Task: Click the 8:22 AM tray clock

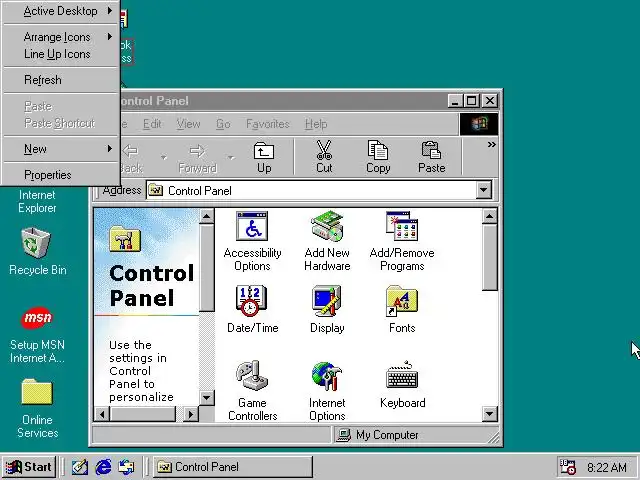Action: [x=607, y=467]
